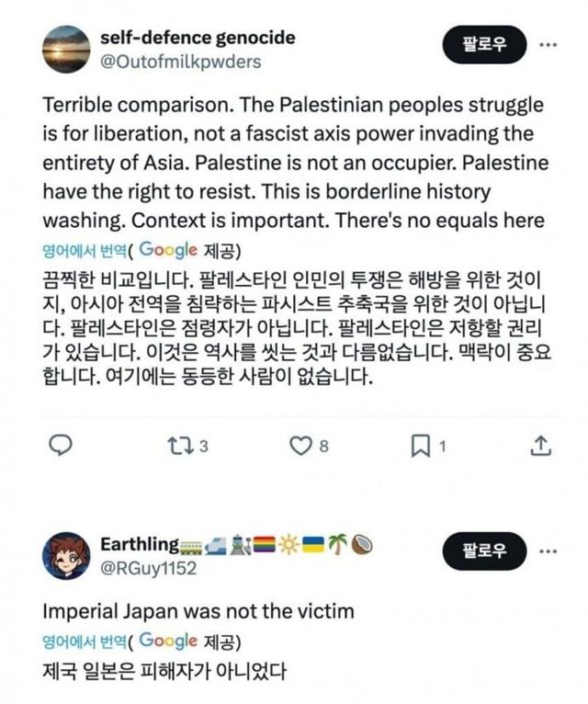Click the share icon on the first tweet
The image size is (588, 704).
pos(541,446)
